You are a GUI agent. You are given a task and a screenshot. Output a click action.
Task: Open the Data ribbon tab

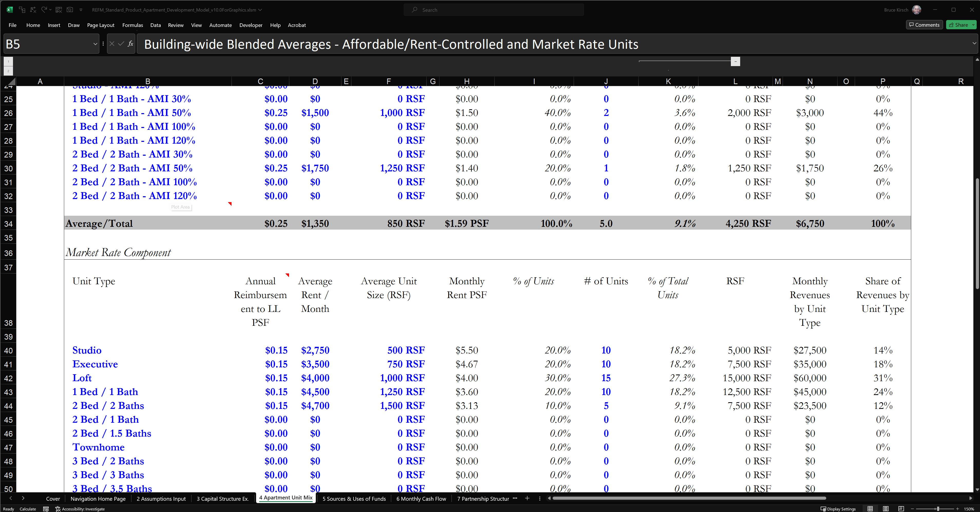(x=155, y=25)
